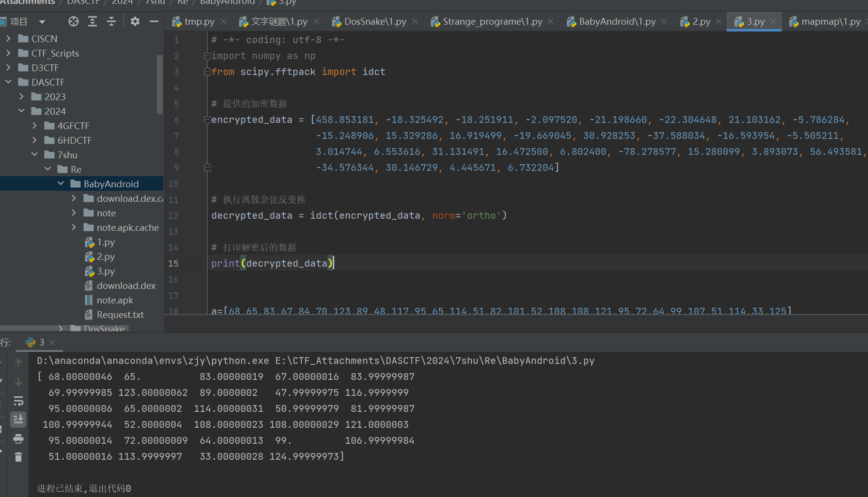
Task: Switch to the BabyAndroid\1.py tab
Action: (617, 21)
